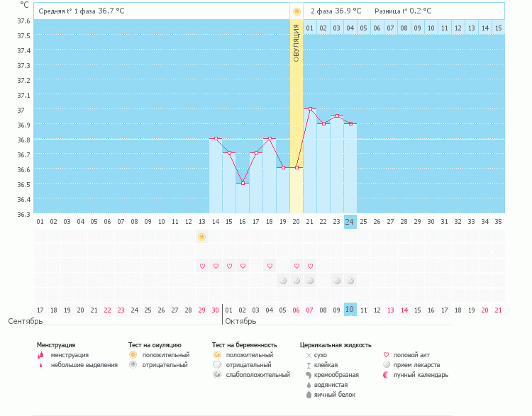
Task: Click the heart icon under day 21
Action: point(310,266)
